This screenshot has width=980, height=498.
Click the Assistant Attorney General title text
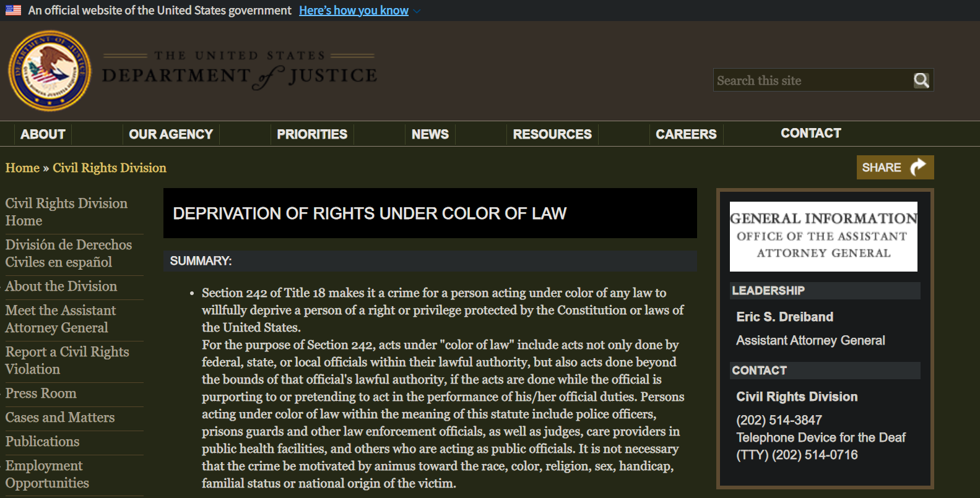point(810,340)
